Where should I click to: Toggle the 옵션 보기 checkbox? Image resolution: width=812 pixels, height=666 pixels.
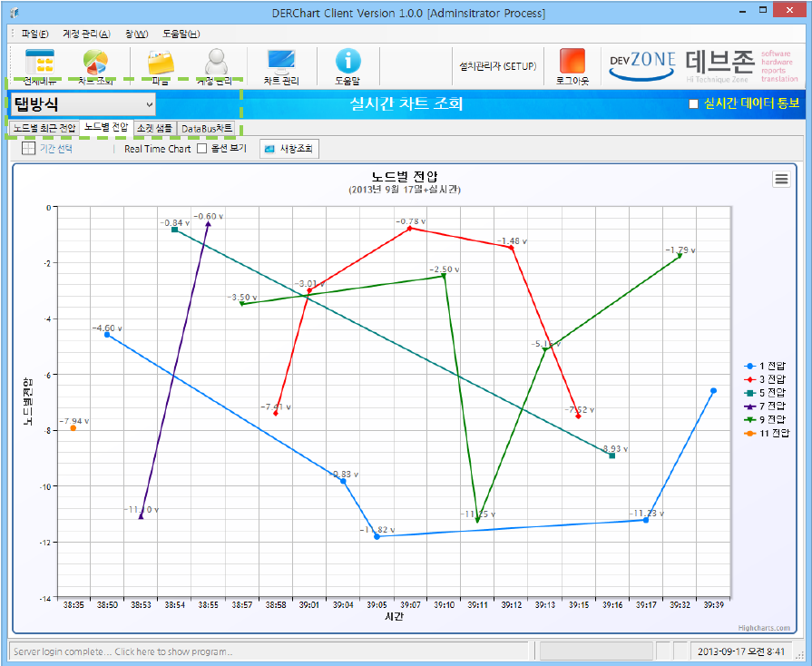(x=203, y=149)
